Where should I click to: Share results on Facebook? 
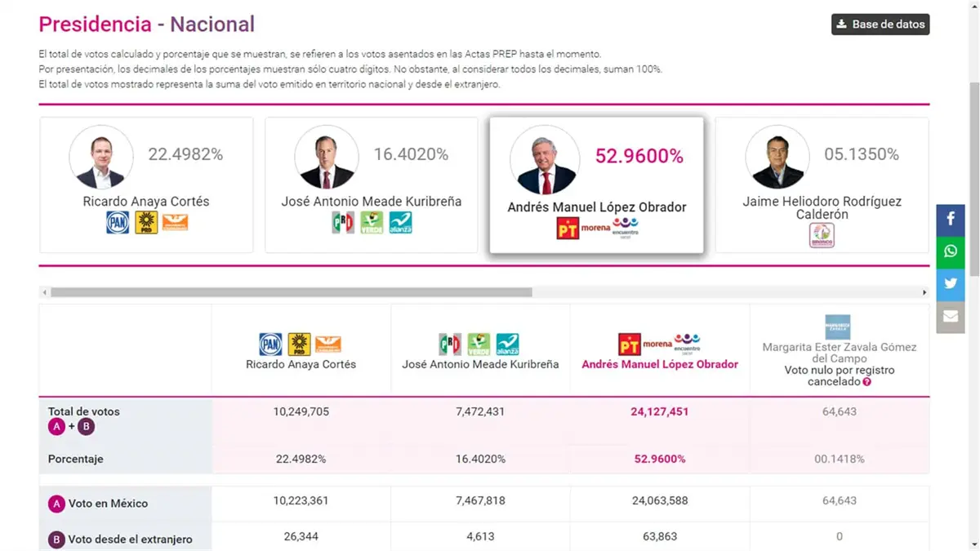(951, 220)
